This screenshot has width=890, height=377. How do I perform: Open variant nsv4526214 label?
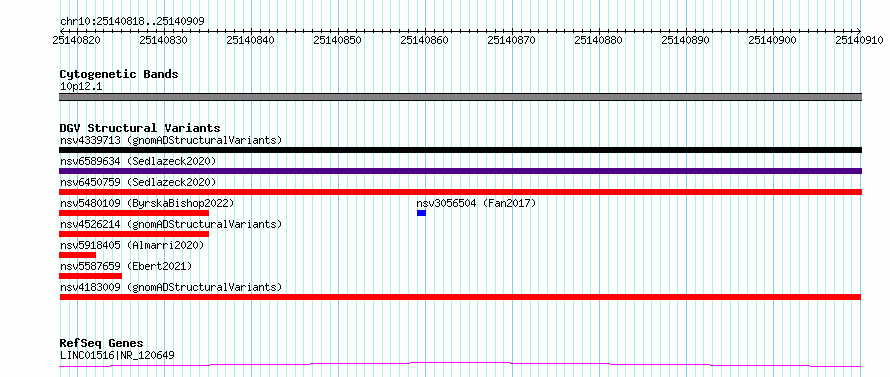click(x=171, y=224)
